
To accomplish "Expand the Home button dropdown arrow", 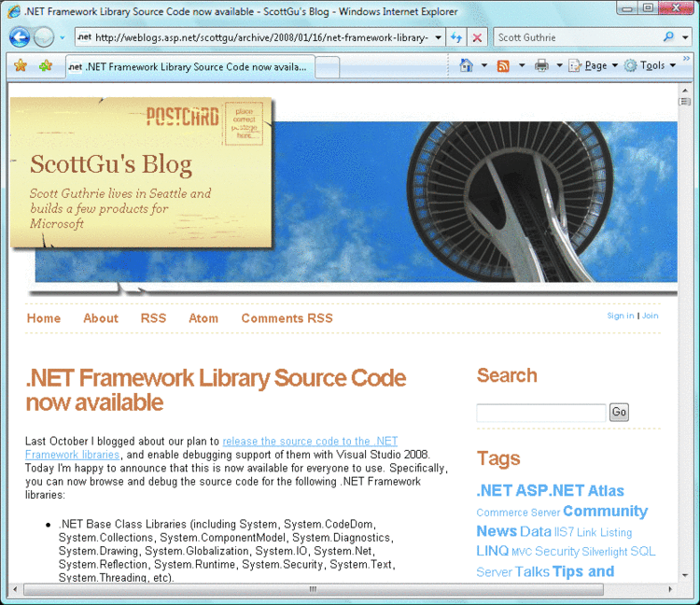I will point(484,65).
